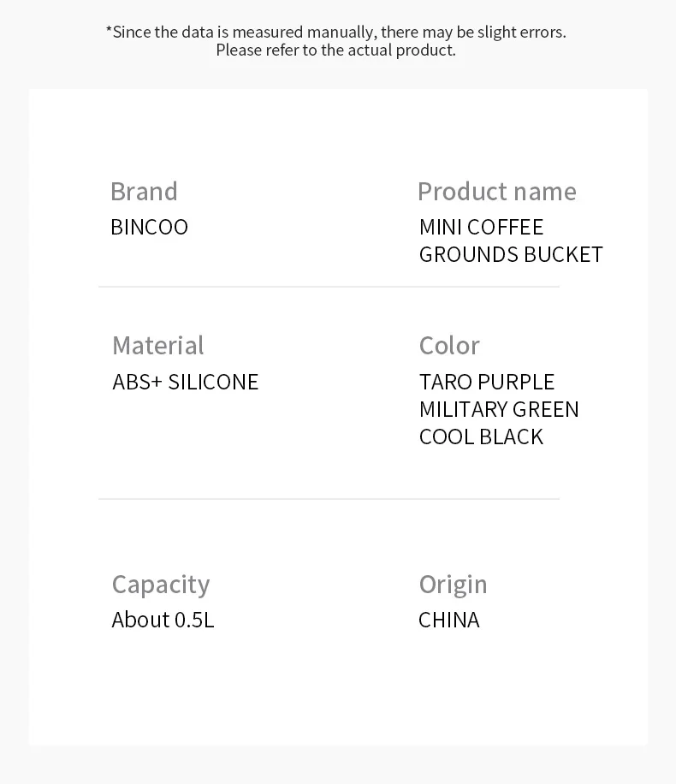Select the BINCOO brand value

[149, 227]
